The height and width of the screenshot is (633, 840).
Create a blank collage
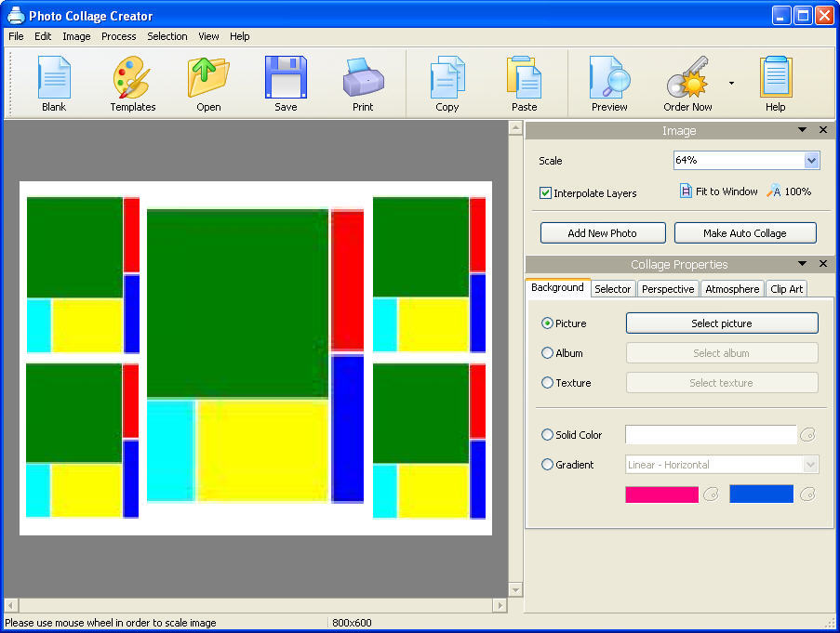tap(53, 82)
